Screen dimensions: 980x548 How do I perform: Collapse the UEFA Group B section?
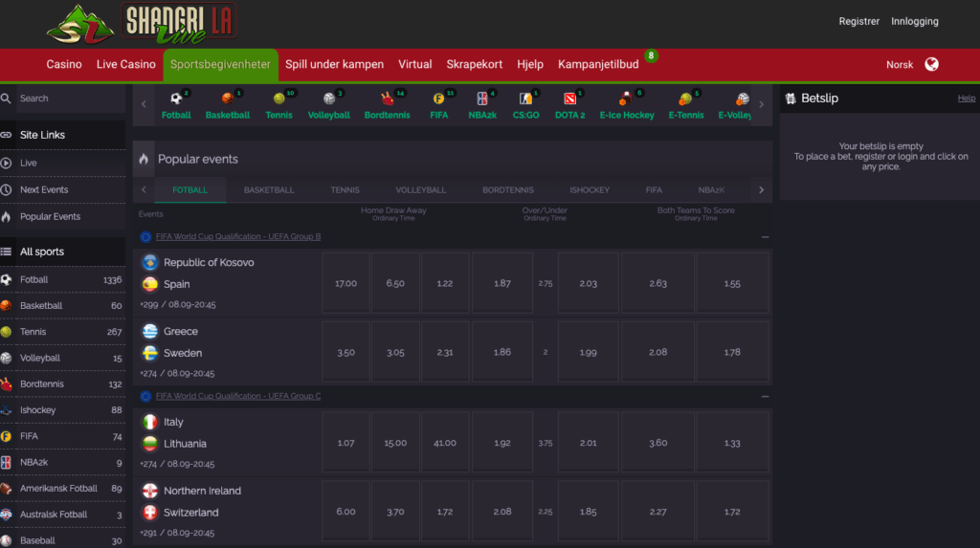tap(765, 237)
